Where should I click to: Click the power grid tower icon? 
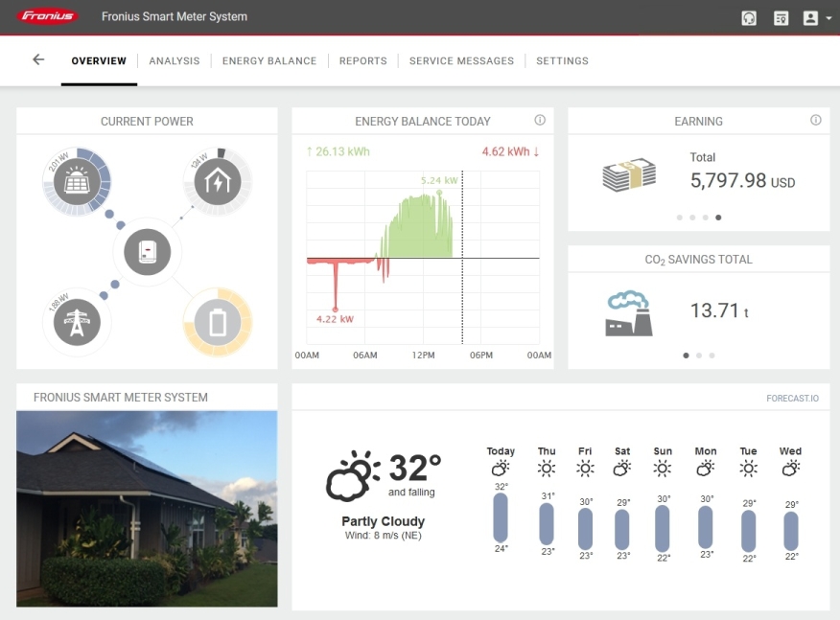coord(77,322)
